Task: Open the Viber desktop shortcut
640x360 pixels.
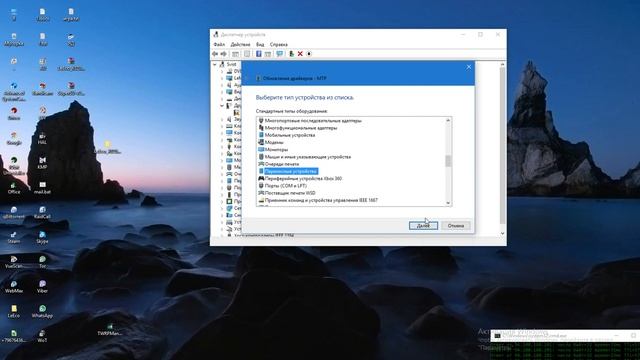Action: tap(42, 287)
